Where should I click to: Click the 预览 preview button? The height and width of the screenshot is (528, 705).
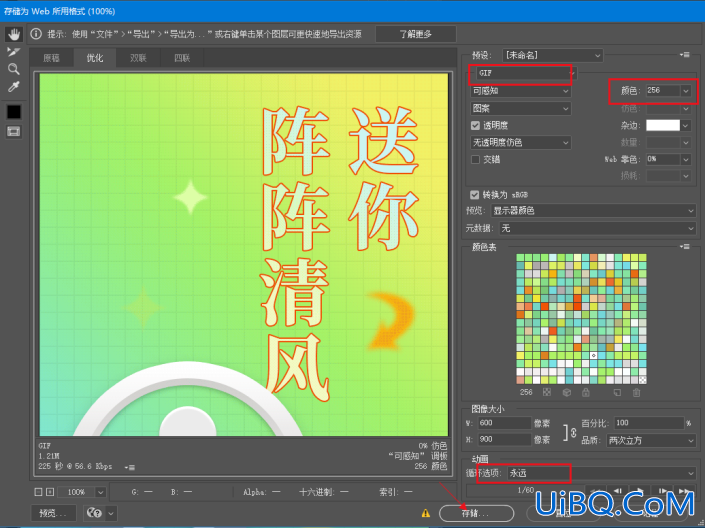[x=53, y=513]
